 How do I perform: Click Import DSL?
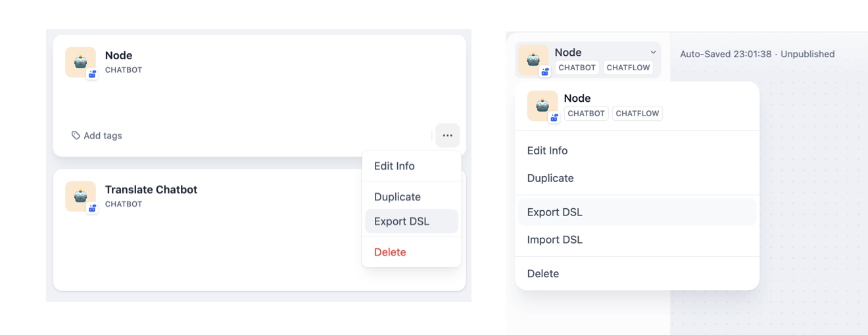click(555, 240)
